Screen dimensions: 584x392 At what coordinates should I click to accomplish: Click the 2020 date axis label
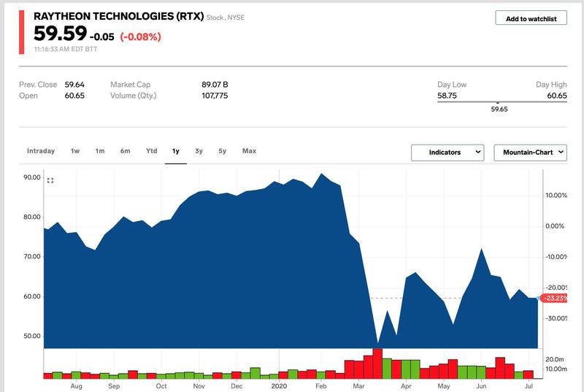tap(280, 386)
